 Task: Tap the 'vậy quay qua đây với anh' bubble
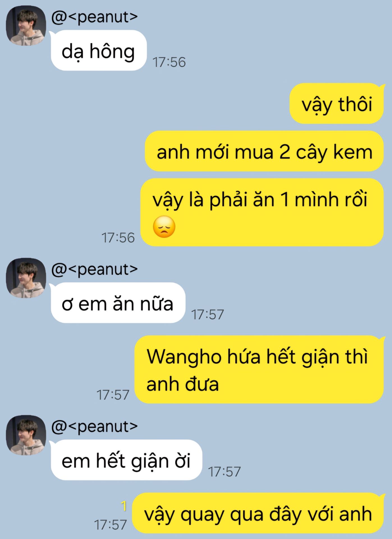click(x=258, y=513)
